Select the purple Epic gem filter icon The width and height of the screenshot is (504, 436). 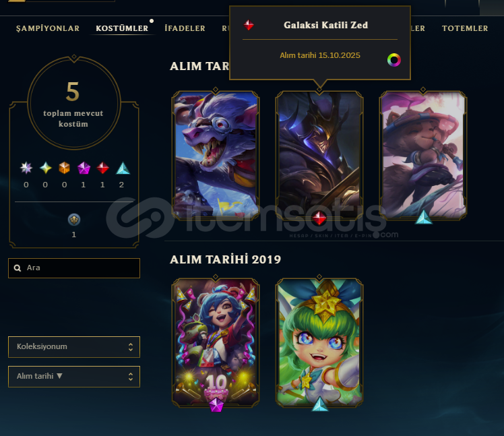84,168
